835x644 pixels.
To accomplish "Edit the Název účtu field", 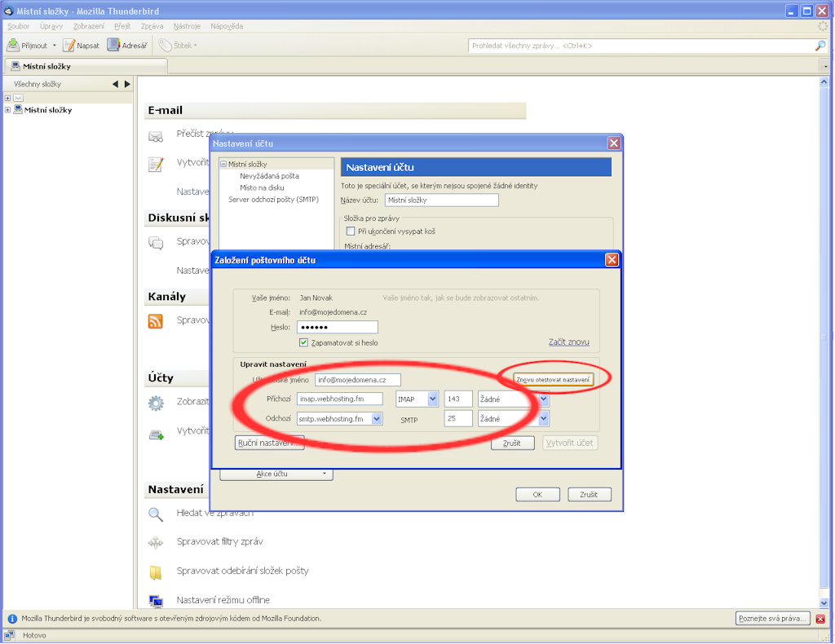I will tap(441, 200).
